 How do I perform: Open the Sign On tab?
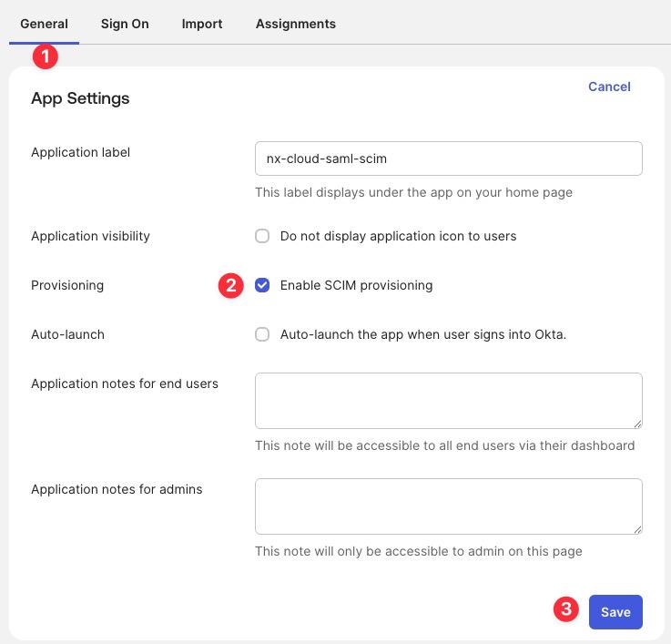click(x=125, y=24)
